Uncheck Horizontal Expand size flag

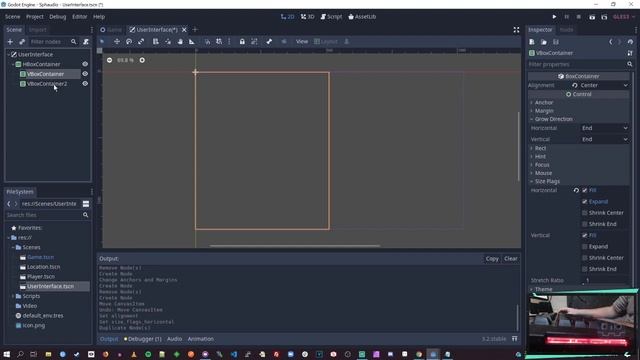[585, 202]
